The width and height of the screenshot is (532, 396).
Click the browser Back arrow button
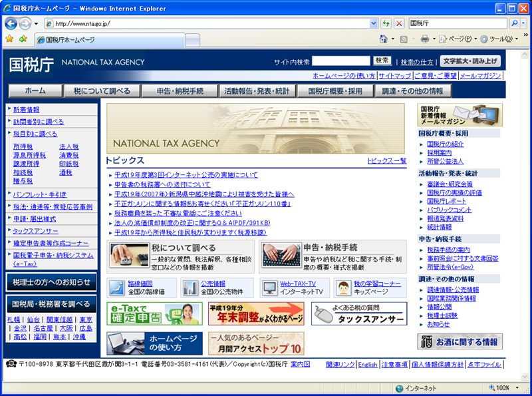pos(11,23)
